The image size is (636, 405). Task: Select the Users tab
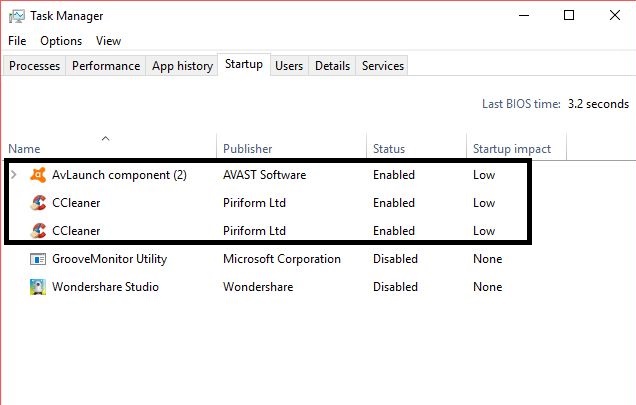(x=289, y=66)
